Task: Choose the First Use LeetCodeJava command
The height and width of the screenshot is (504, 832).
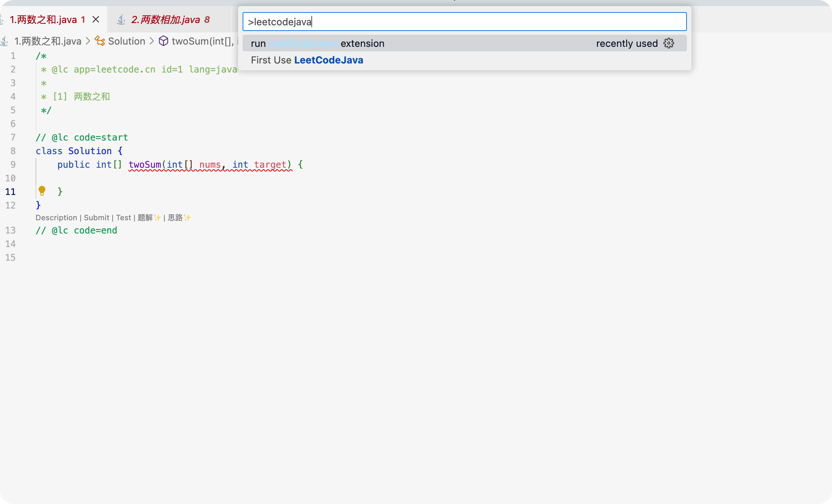Action: tap(307, 60)
